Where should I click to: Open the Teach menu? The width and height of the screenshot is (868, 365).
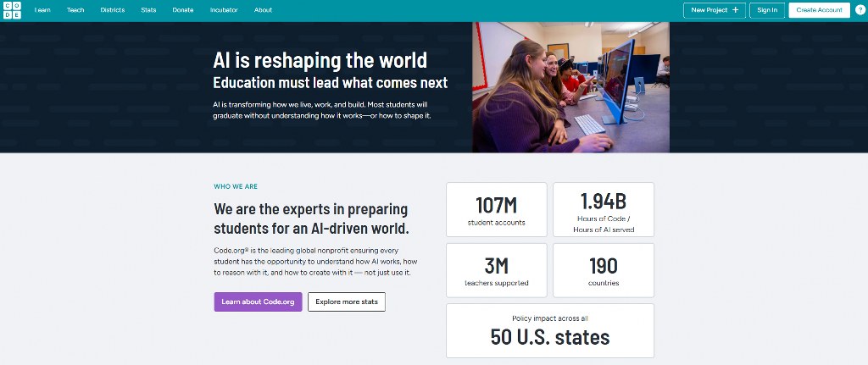click(x=75, y=10)
